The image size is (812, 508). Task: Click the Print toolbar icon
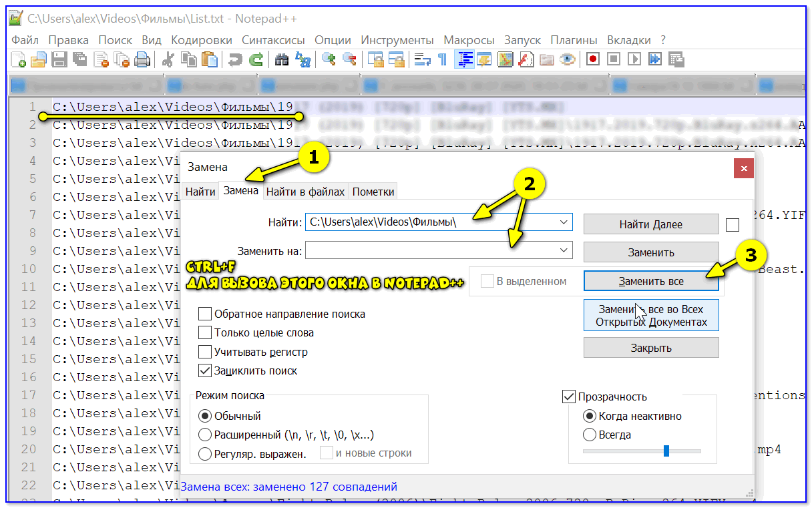tap(142, 60)
